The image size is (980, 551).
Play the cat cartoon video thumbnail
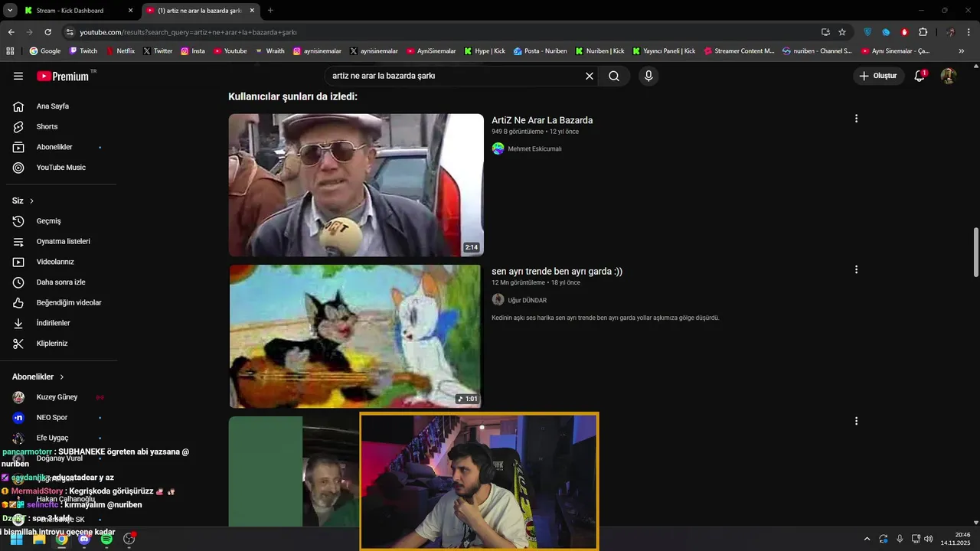point(355,337)
